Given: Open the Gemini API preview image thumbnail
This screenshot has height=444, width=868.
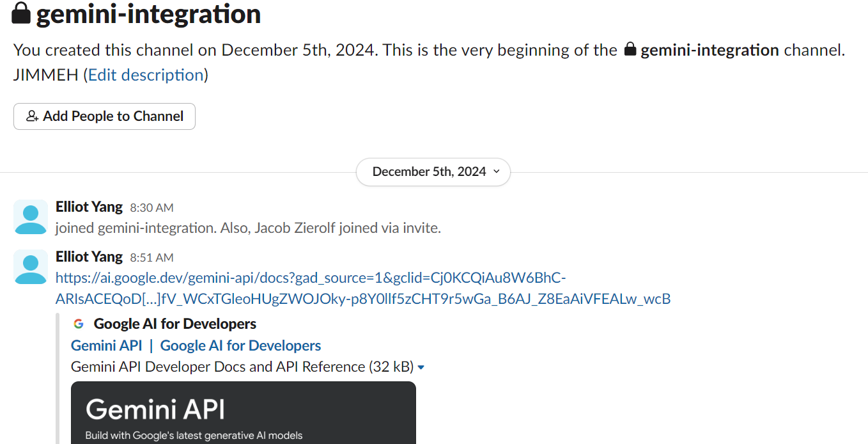Looking at the screenshot, I should coord(243,413).
